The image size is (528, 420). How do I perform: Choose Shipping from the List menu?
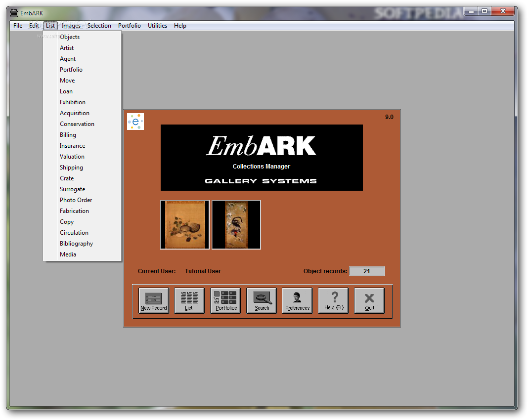click(x=82, y=168)
